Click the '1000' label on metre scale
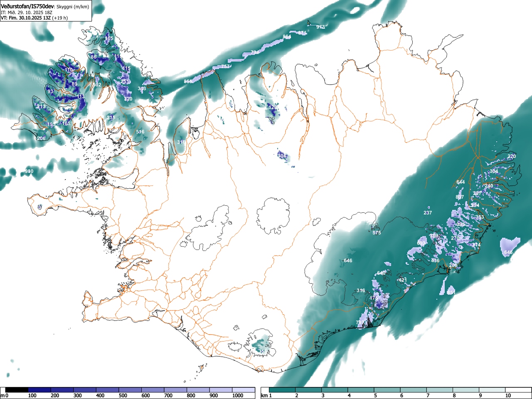 click(238, 396)
